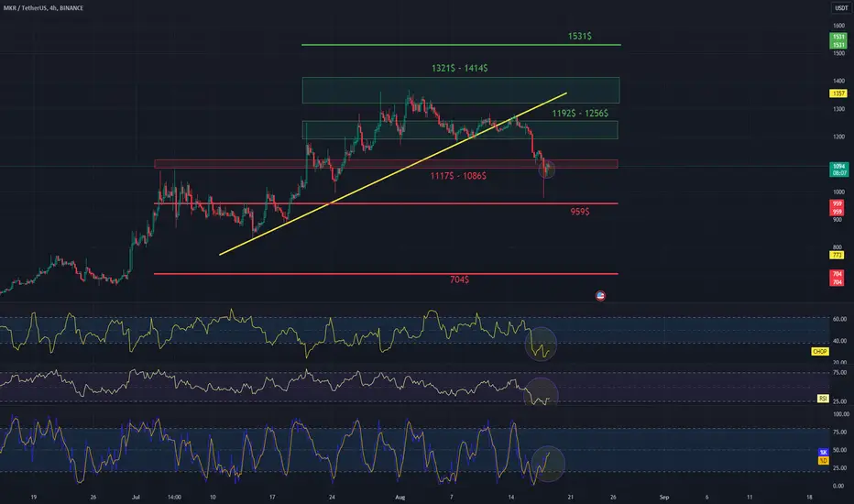
Task: Select the '1192$ - 1256$' text label
Action: (580, 113)
